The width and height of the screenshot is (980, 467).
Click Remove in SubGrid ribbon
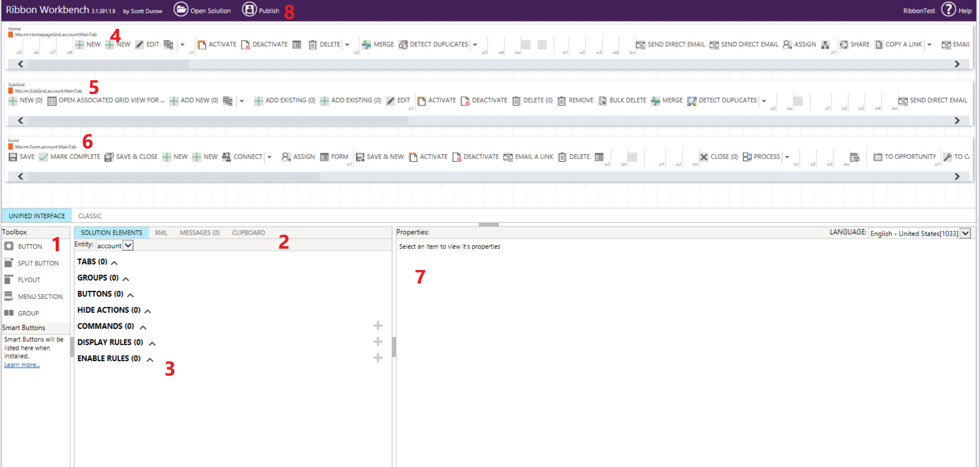tap(575, 101)
